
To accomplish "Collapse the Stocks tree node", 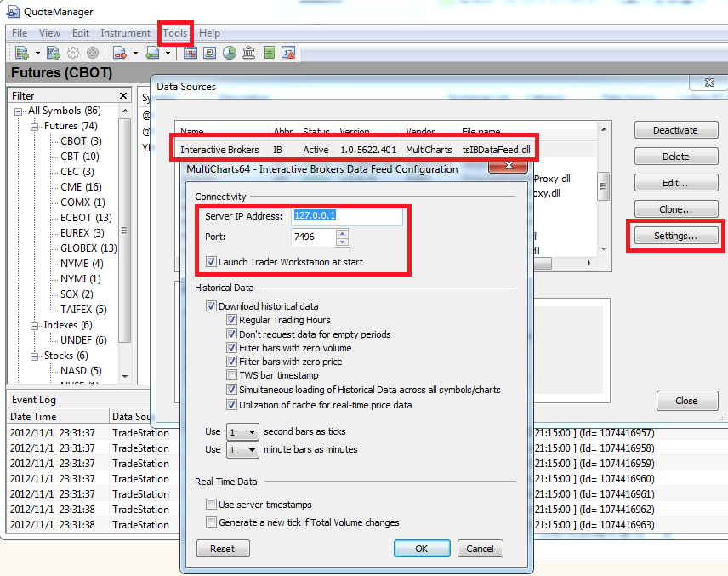I will (34, 356).
